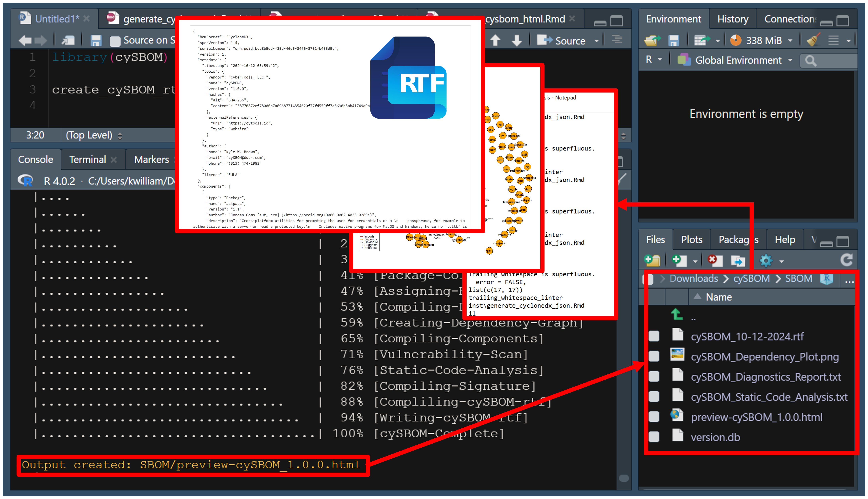This screenshot has width=868, height=499.
Task: Switch to the Help tab
Action: pyautogui.click(x=785, y=240)
